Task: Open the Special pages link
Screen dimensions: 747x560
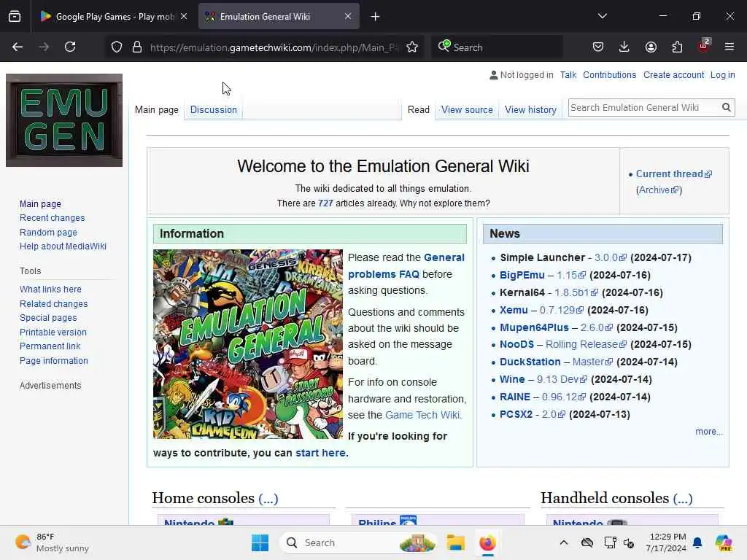Action: [x=48, y=318]
